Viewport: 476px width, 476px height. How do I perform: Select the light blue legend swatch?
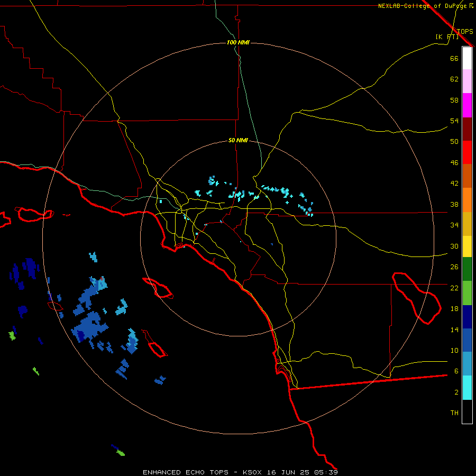pos(467,364)
